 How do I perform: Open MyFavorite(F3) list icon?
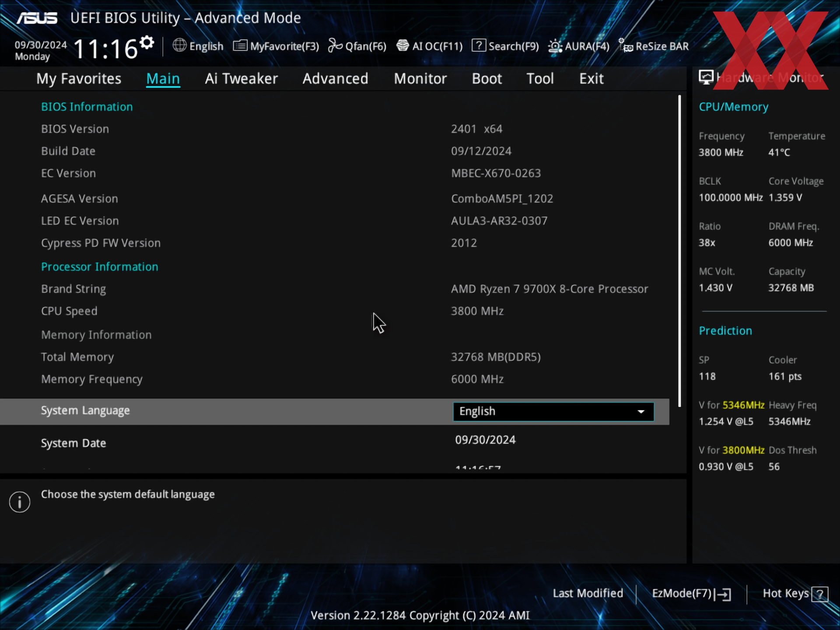point(240,45)
